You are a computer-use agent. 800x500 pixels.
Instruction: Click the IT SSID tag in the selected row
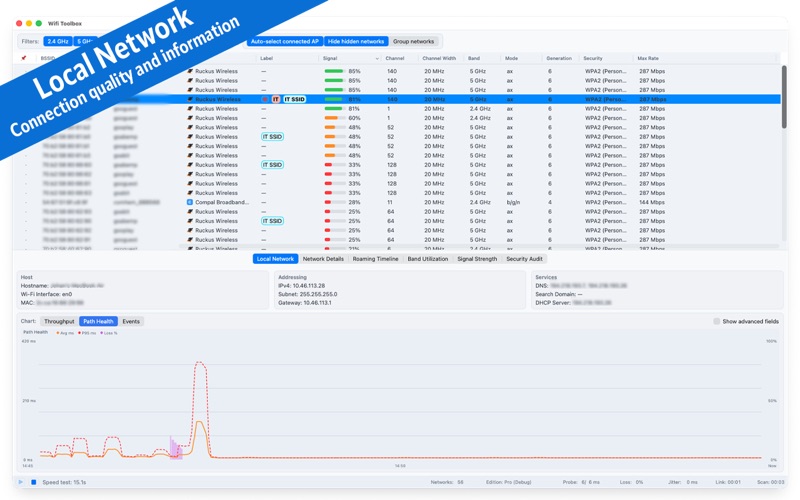pyautogui.click(x=294, y=99)
